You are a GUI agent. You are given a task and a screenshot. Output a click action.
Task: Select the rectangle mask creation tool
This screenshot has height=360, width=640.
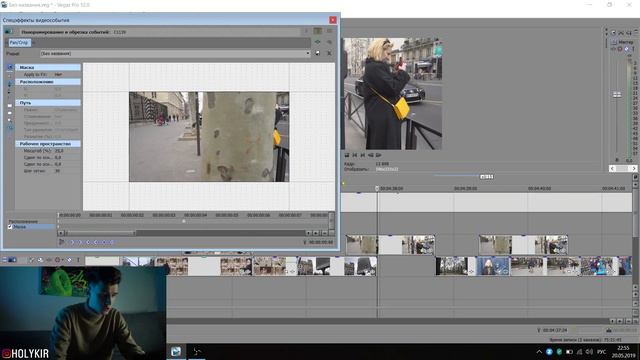(10, 106)
